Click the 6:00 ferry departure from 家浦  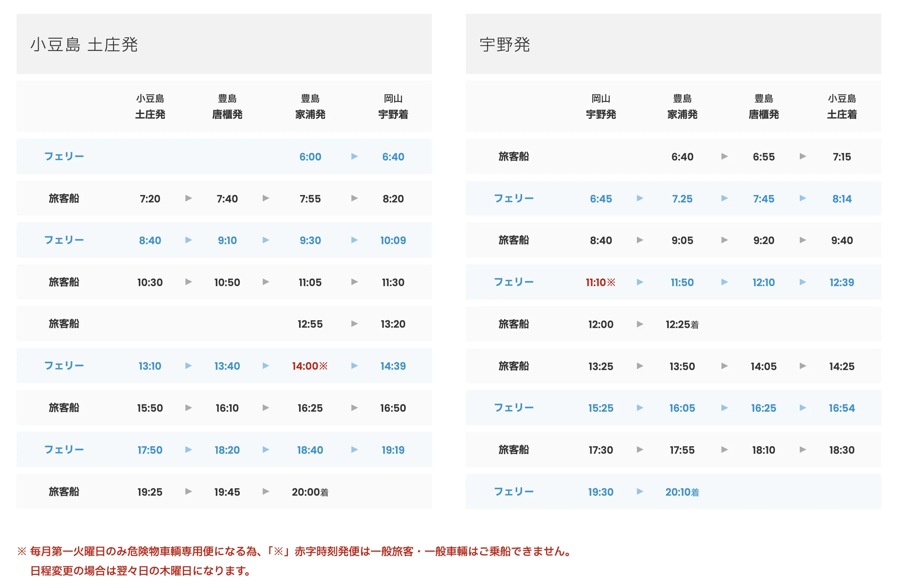tap(310, 157)
